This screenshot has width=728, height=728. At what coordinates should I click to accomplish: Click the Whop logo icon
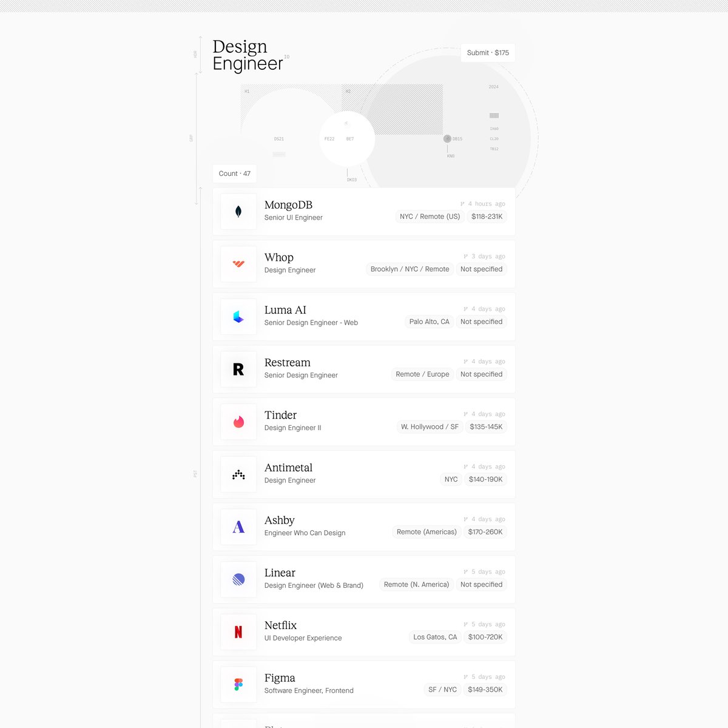(x=238, y=264)
